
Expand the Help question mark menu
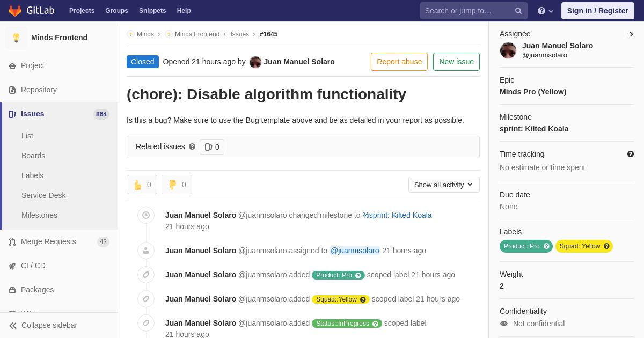pyautogui.click(x=545, y=11)
